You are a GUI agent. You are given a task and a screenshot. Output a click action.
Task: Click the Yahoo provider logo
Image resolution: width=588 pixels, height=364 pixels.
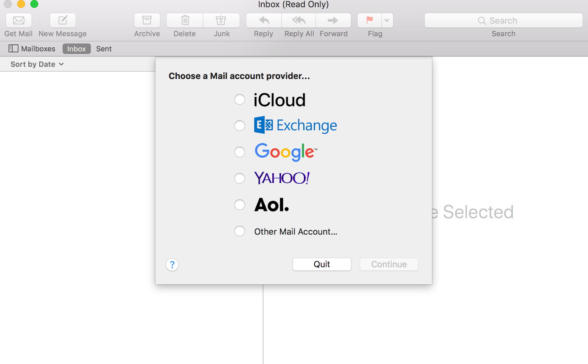pyautogui.click(x=282, y=178)
